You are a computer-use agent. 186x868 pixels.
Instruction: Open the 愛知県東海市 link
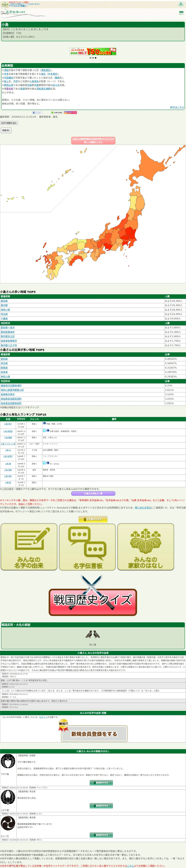pyautogui.click(x=8, y=332)
